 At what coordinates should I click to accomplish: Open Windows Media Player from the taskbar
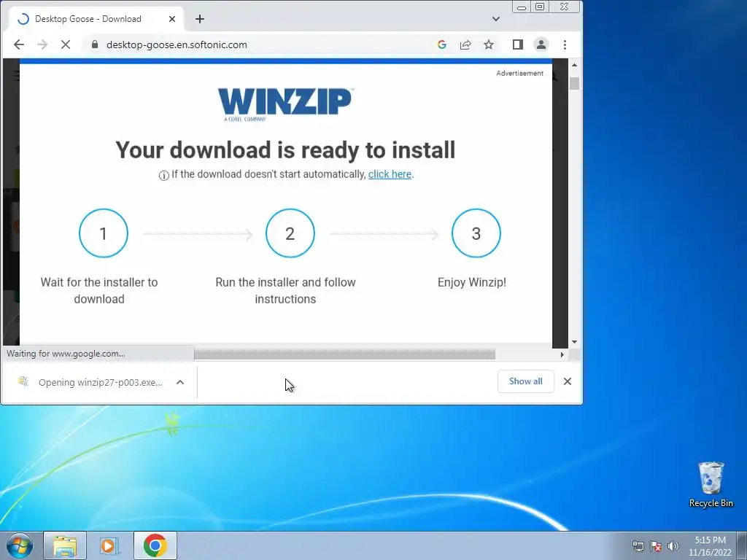(x=109, y=545)
